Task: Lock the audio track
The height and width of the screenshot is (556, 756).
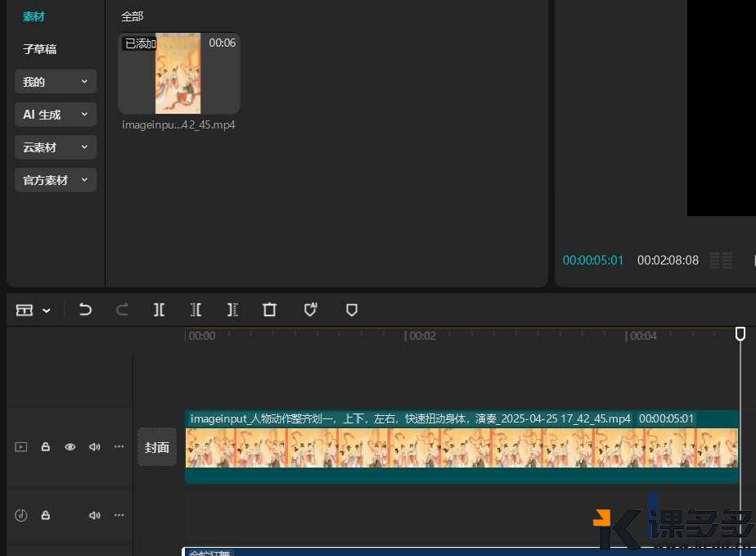Action: click(x=45, y=515)
